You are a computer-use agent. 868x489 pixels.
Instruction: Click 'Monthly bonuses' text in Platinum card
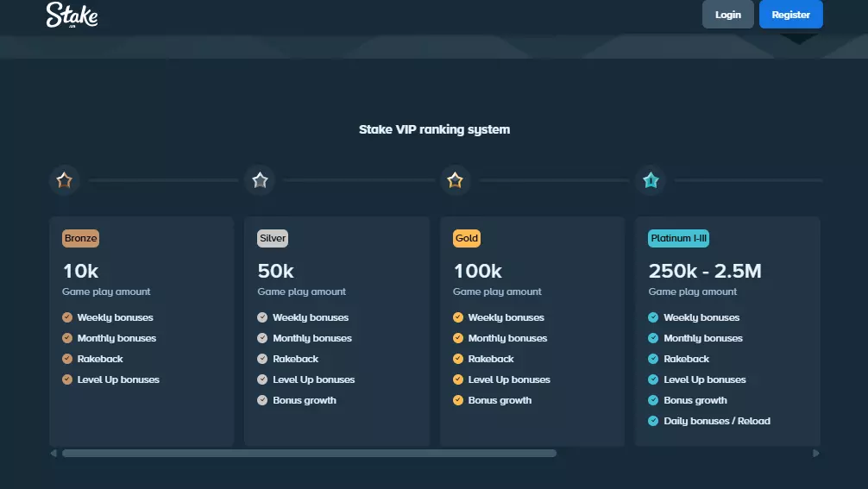[703, 338]
